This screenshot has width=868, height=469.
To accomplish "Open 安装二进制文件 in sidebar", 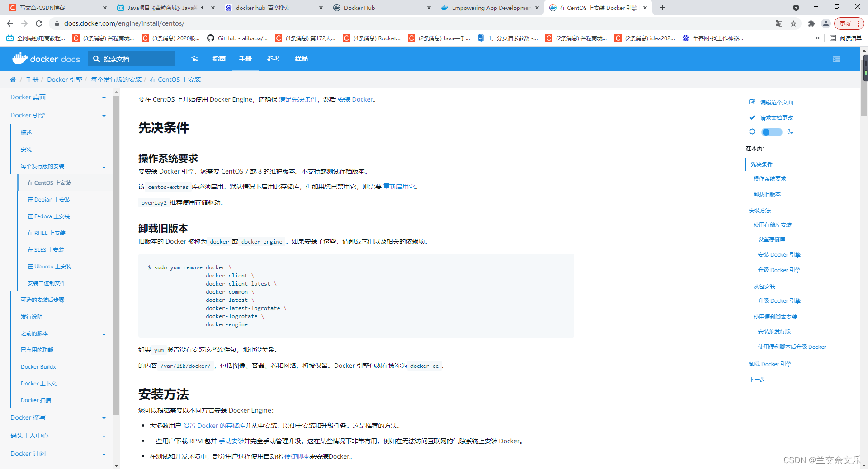I will 47,283.
